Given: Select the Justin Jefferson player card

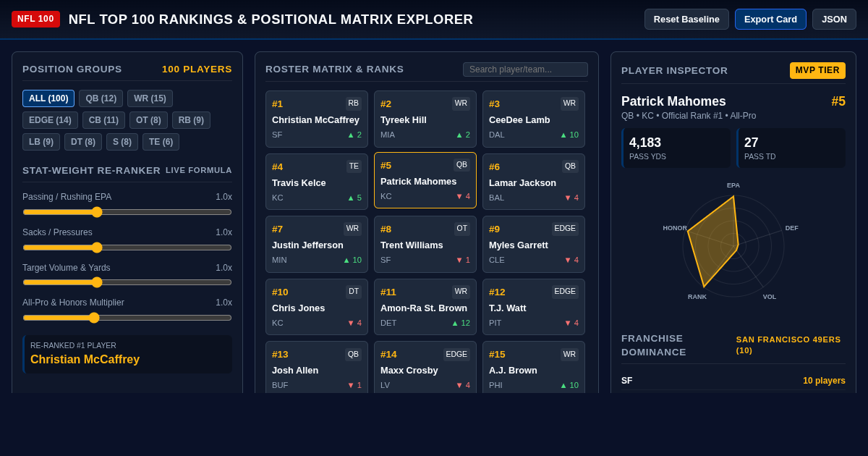Looking at the screenshot, I should click(x=317, y=244).
